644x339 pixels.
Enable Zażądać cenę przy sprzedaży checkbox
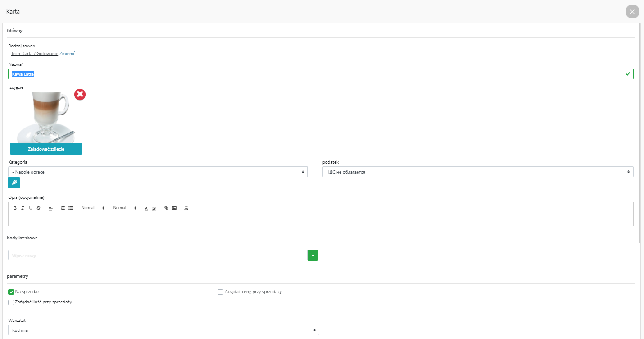click(220, 292)
